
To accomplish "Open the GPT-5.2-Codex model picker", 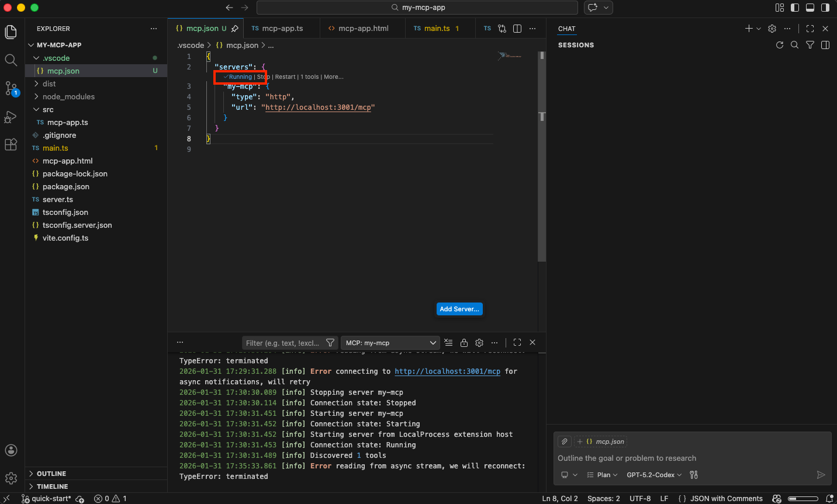I will [654, 475].
